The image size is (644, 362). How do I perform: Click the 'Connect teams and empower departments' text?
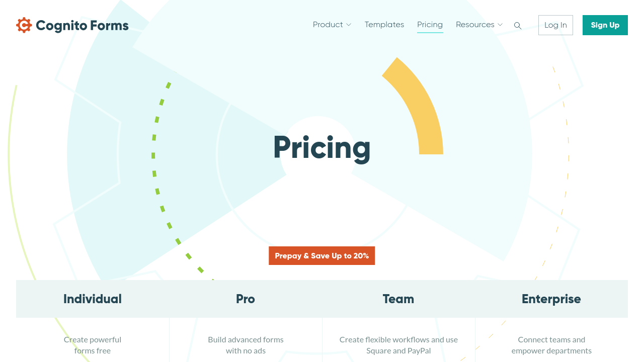pos(551,345)
